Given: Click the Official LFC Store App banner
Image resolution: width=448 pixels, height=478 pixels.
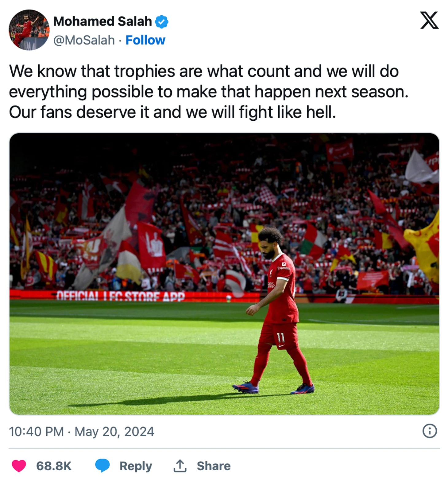Looking at the screenshot, I should coord(121,296).
